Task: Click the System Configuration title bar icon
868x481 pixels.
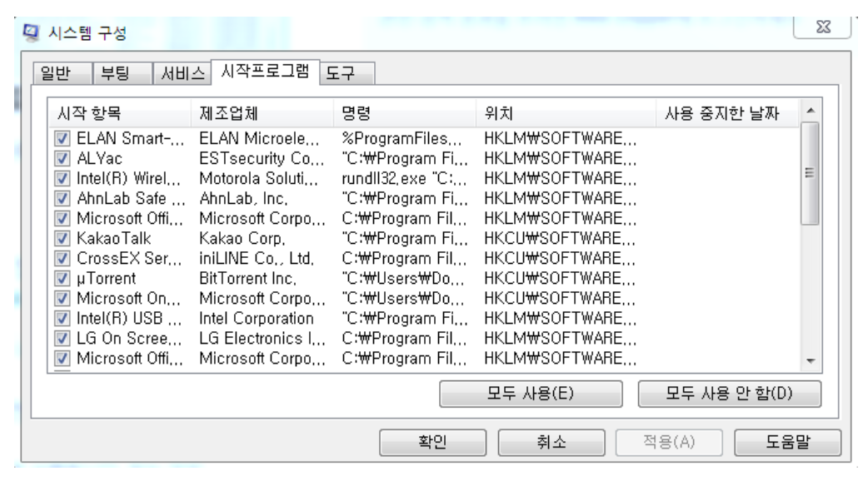Action: 31,32
